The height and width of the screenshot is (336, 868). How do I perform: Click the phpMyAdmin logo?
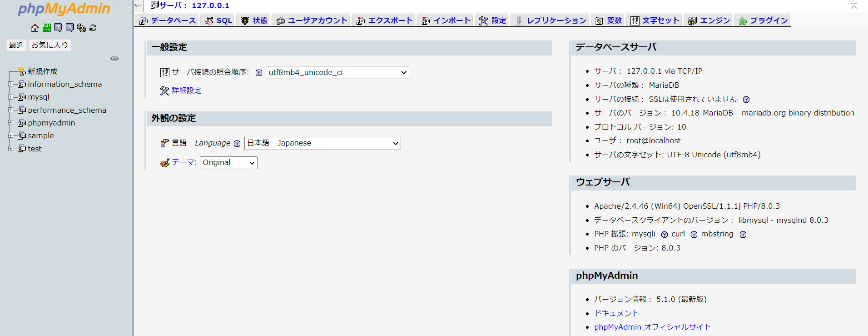pos(64,9)
